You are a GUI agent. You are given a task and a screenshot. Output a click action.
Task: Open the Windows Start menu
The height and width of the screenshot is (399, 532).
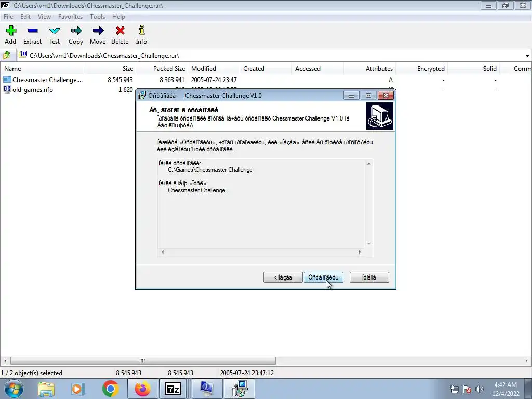(x=13, y=389)
